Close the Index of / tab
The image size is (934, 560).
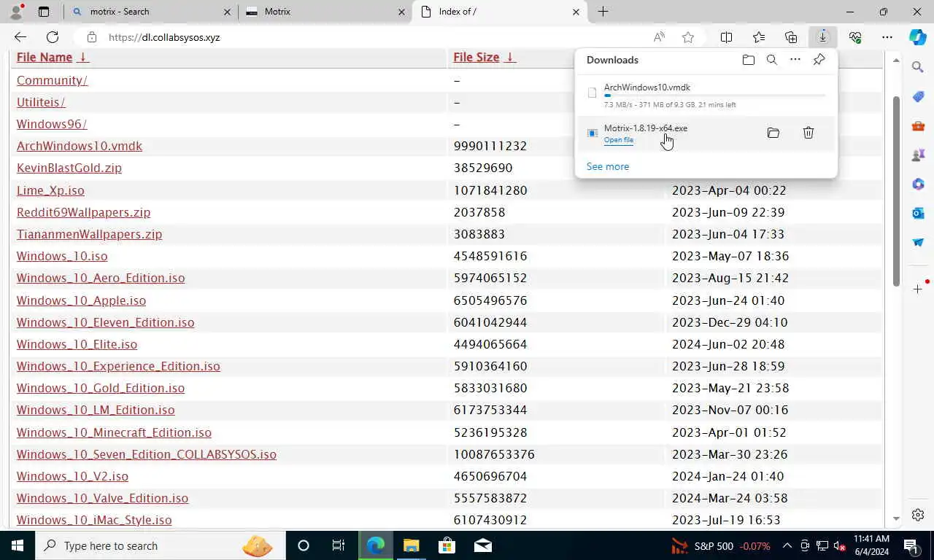click(576, 12)
